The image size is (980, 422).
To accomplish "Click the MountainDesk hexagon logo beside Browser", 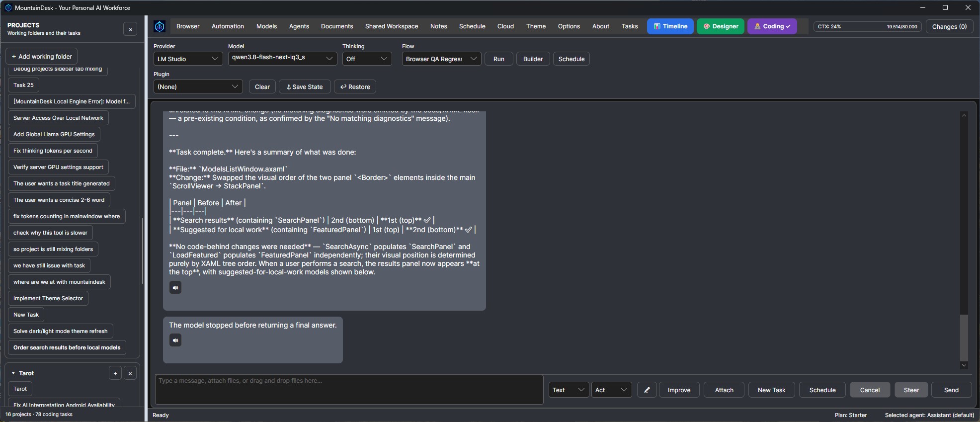I will [160, 26].
